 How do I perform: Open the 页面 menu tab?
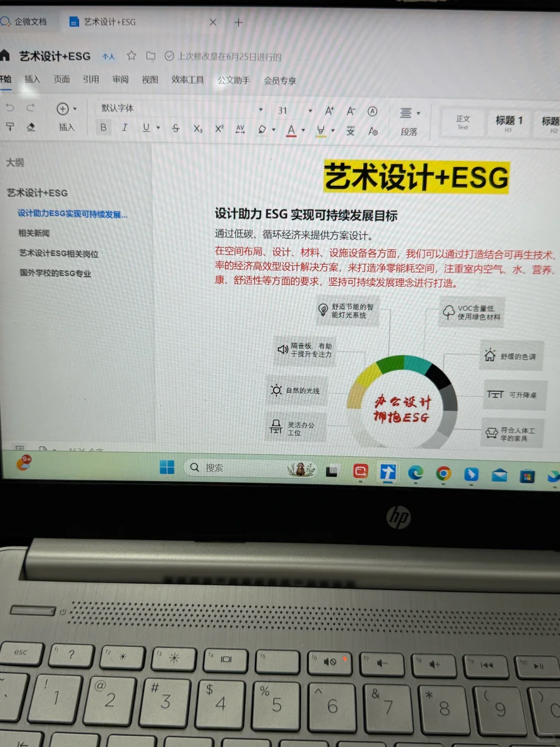[62, 79]
